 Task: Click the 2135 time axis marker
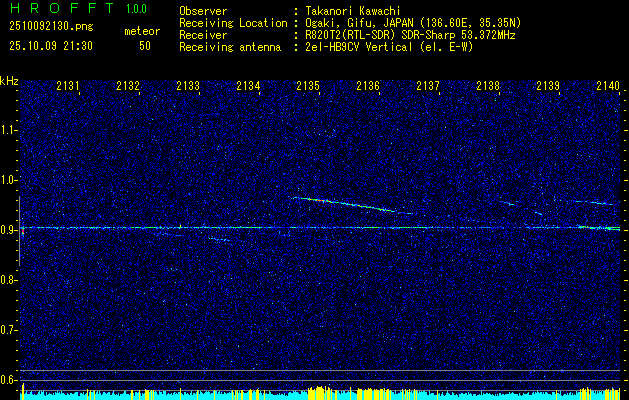(308, 85)
